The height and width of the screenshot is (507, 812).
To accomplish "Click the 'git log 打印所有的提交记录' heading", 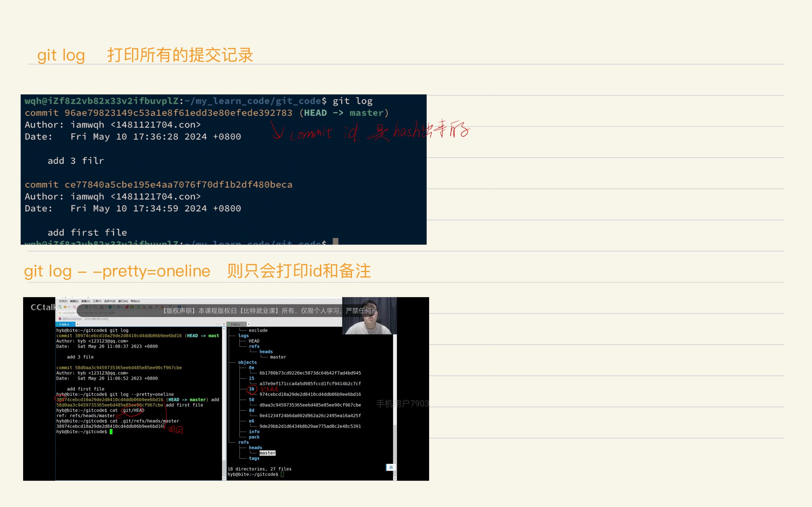I will point(145,55).
